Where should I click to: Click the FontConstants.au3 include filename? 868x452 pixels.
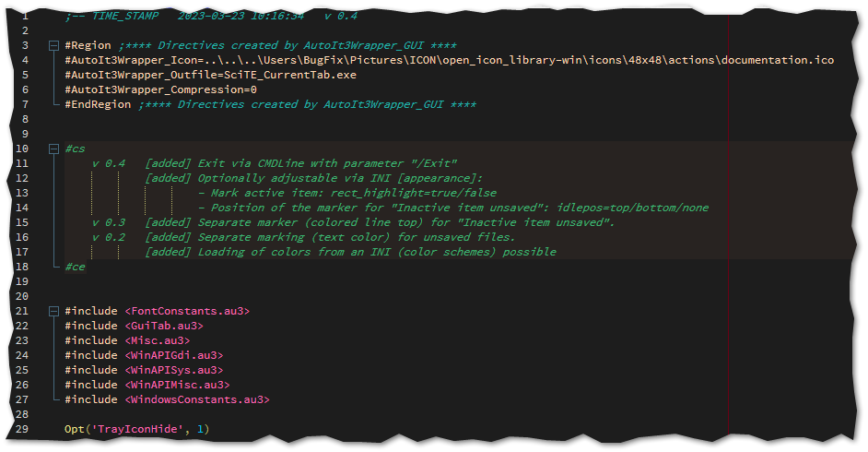point(187,311)
